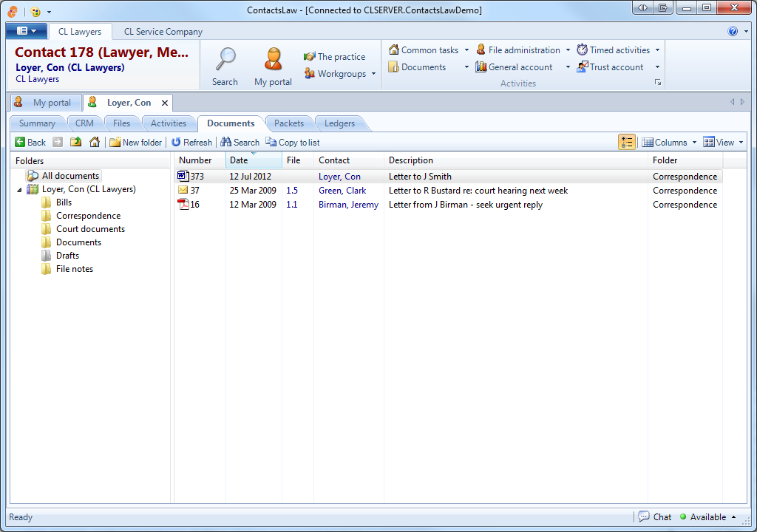Toggle the highlighted list view mode button
The width and height of the screenshot is (757, 532).
pyautogui.click(x=627, y=142)
